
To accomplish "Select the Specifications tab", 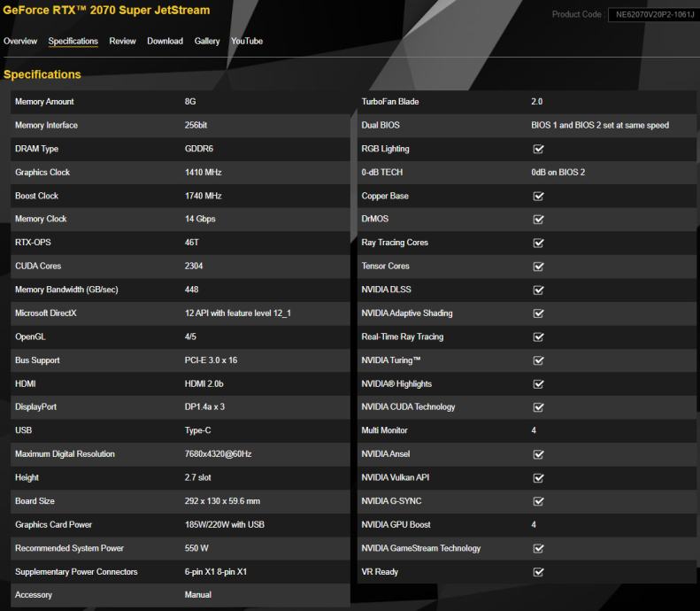I will pyautogui.click(x=73, y=41).
